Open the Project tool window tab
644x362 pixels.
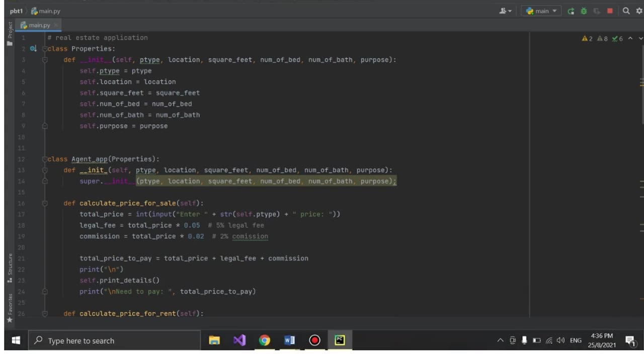click(x=9, y=33)
